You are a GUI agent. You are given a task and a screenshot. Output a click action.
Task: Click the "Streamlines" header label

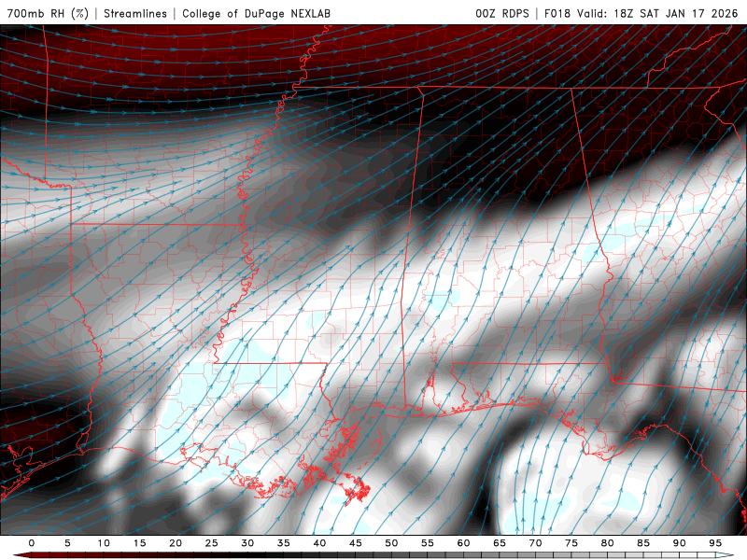(135, 13)
